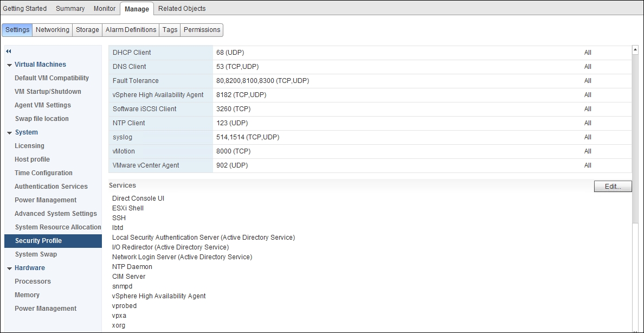The image size is (644, 333).
Task: Open the Alarm Definitions sub-tab
Action: (x=131, y=30)
